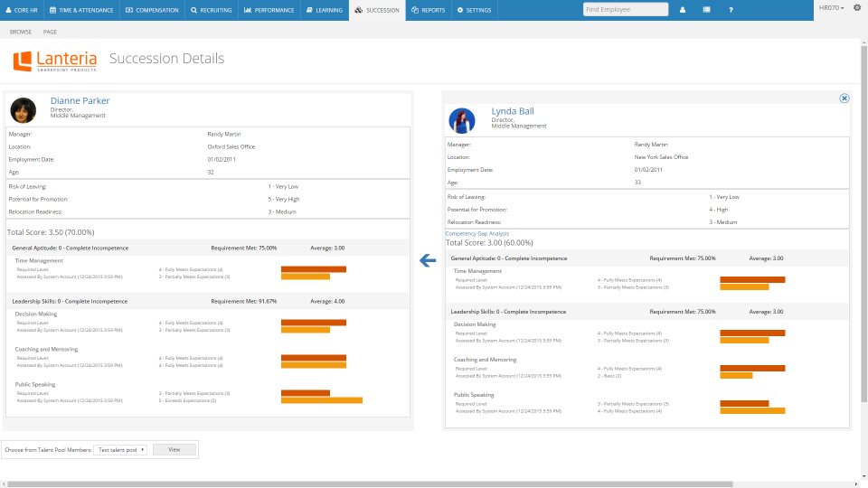Click into the Find Employee search box

click(x=626, y=9)
